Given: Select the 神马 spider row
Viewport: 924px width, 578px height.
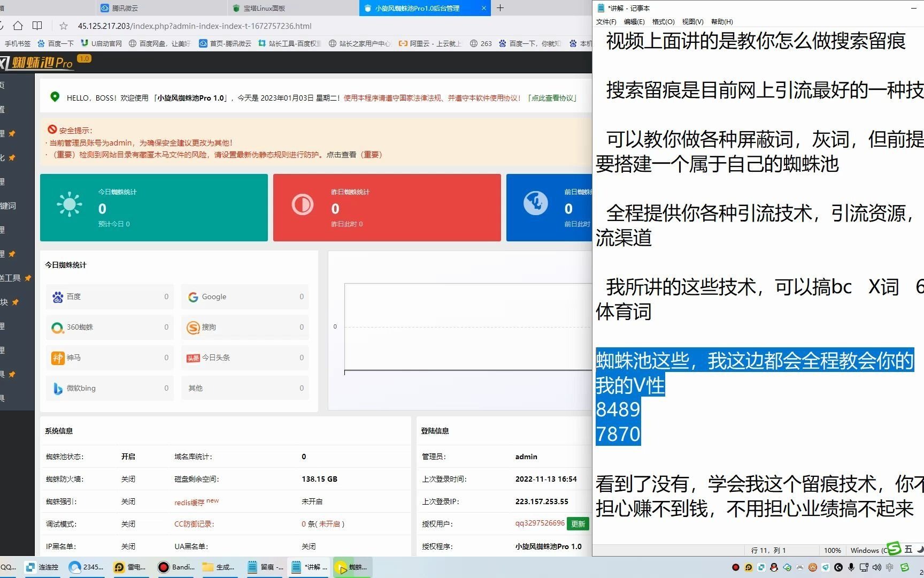Looking at the screenshot, I should pyautogui.click(x=110, y=358).
